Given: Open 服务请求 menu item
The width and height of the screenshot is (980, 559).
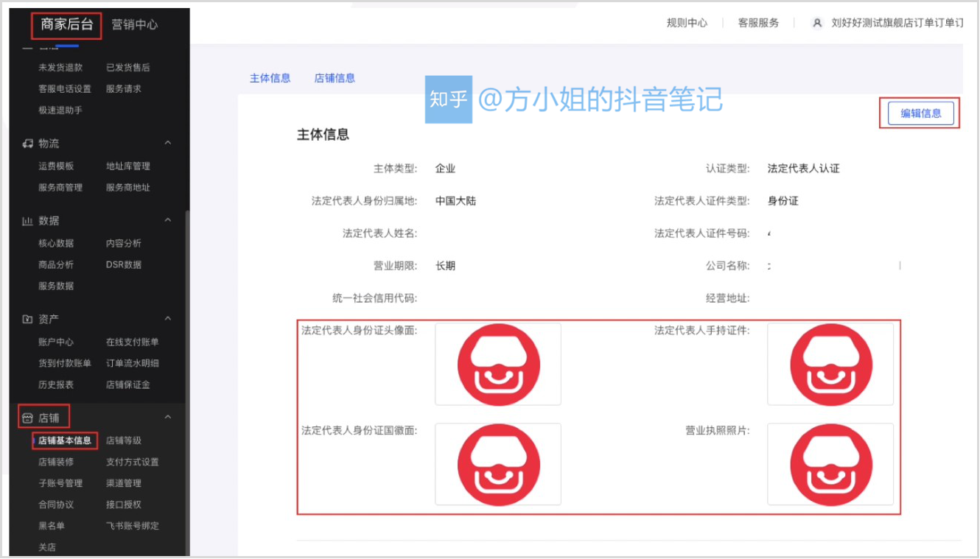Looking at the screenshot, I should pyautogui.click(x=124, y=89).
